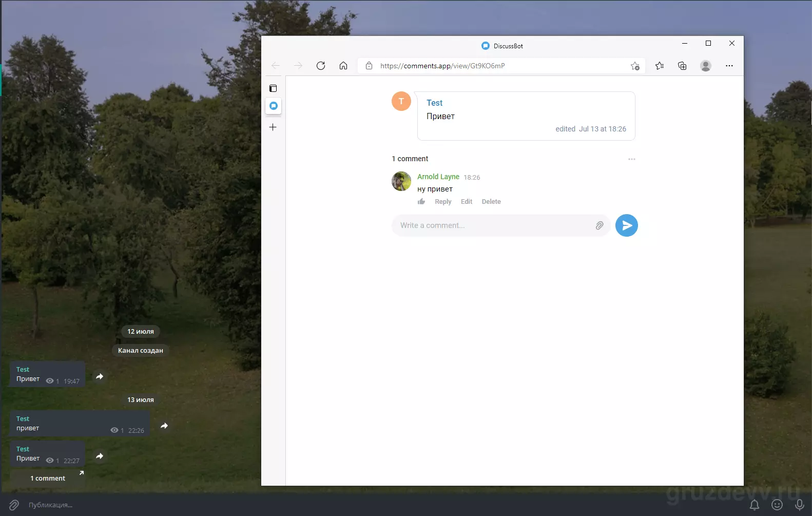The width and height of the screenshot is (812, 516).
Task: Add this page to favorites
Action: pyautogui.click(x=635, y=66)
